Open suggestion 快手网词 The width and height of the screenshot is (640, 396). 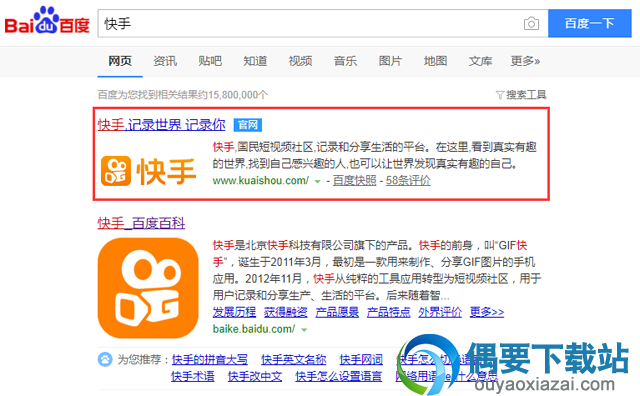(361, 360)
